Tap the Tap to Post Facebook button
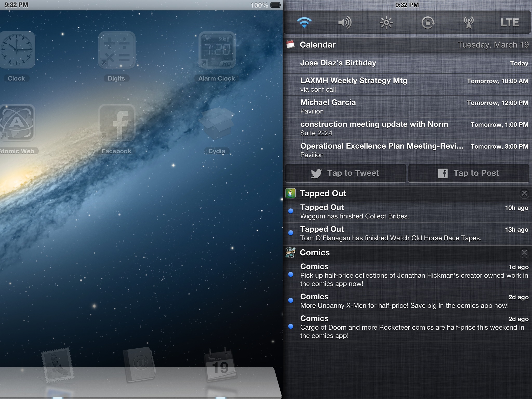Image resolution: width=532 pixels, height=399 pixels. click(469, 173)
